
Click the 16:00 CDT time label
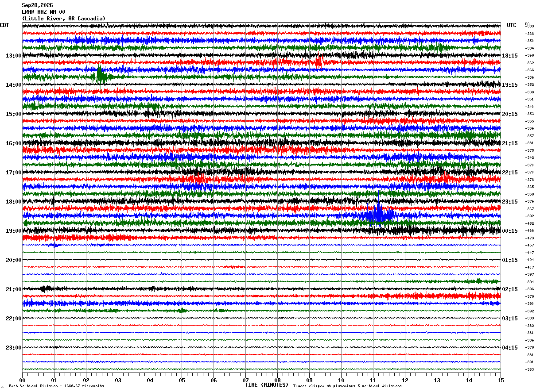[14, 143]
